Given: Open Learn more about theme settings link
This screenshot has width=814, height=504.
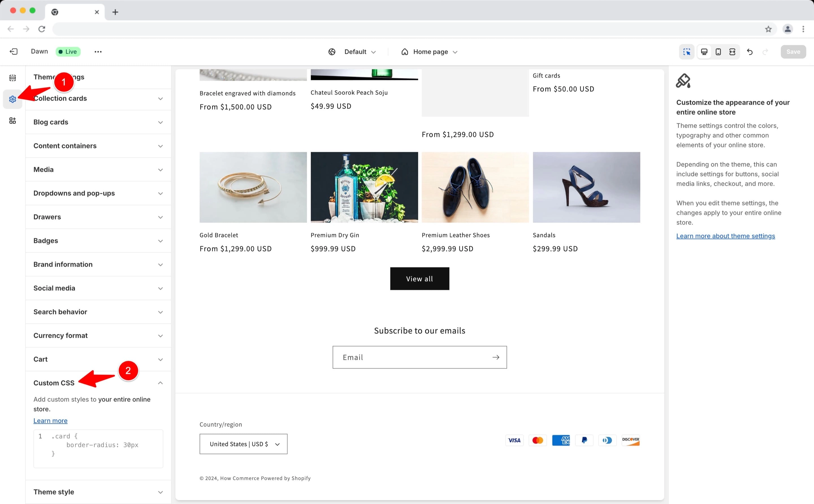Looking at the screenshot, I should [x=725, y=236].
